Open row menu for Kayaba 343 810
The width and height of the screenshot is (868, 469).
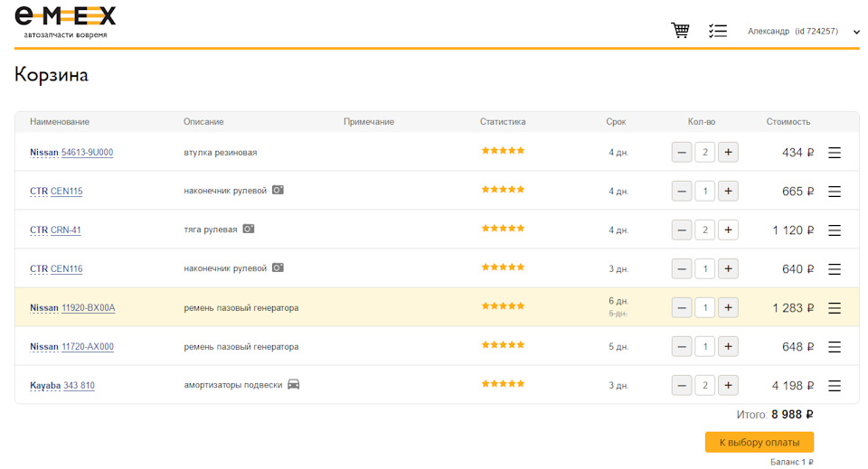coord(835,386)
